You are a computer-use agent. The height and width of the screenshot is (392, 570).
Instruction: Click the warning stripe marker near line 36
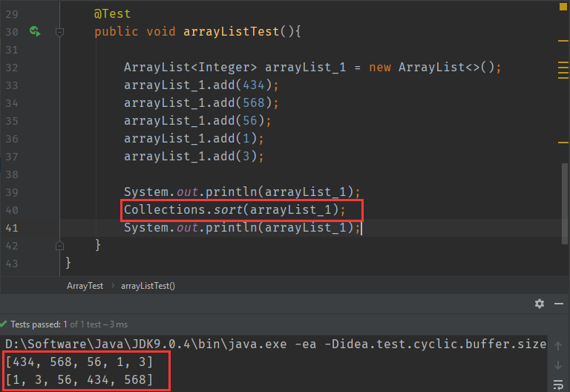[x=563, y=143]
